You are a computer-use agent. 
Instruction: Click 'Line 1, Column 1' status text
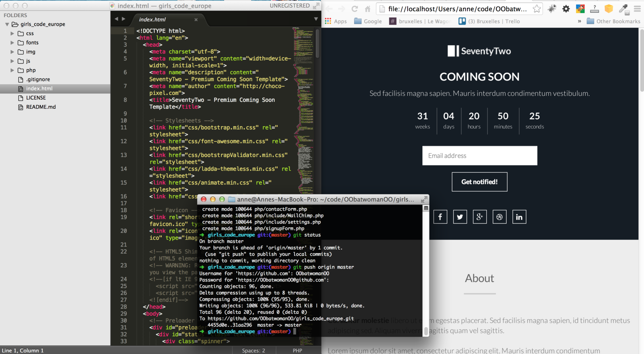[x=23, y=350]
